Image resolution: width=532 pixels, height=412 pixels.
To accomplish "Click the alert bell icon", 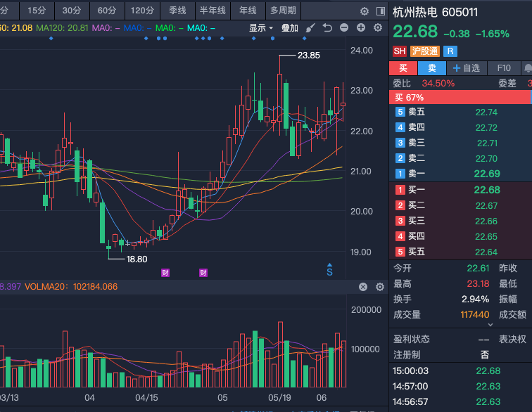I will (x=527, y=68).
